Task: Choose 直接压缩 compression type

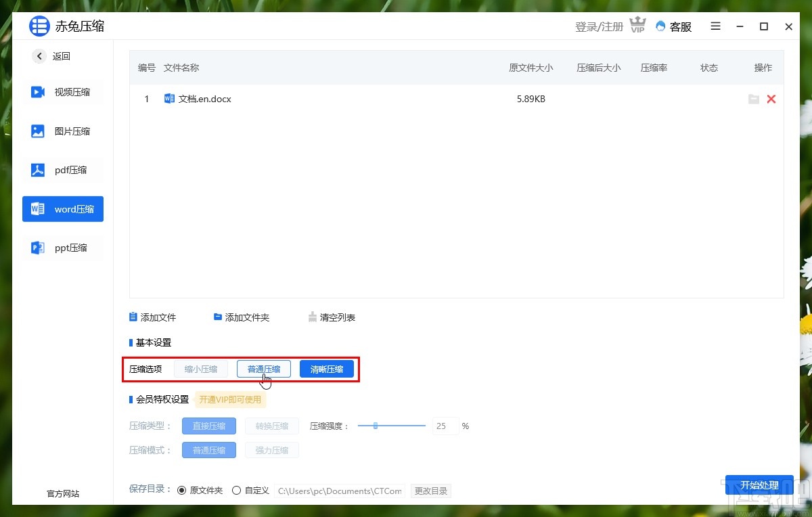Action: tap(209, 426)
